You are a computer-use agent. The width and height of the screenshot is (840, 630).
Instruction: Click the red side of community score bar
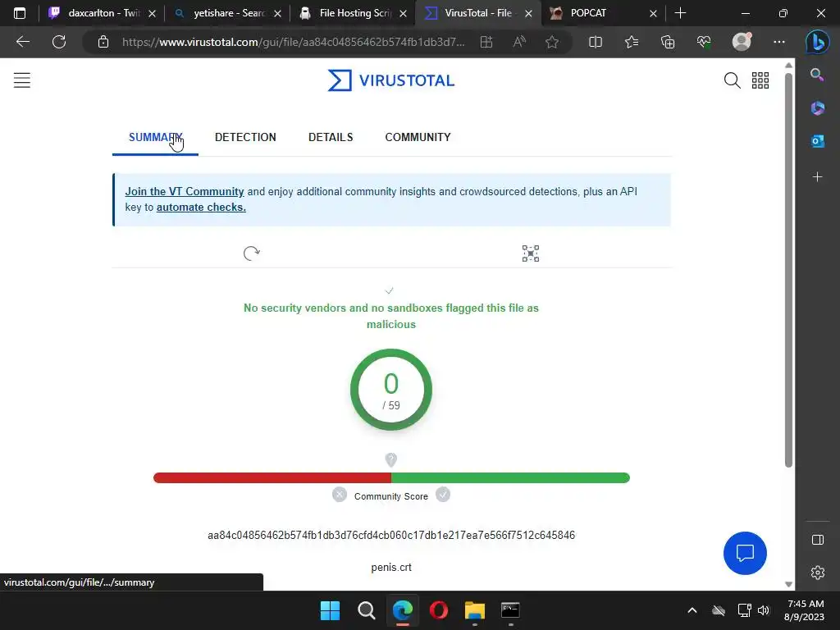coord(272,478)
